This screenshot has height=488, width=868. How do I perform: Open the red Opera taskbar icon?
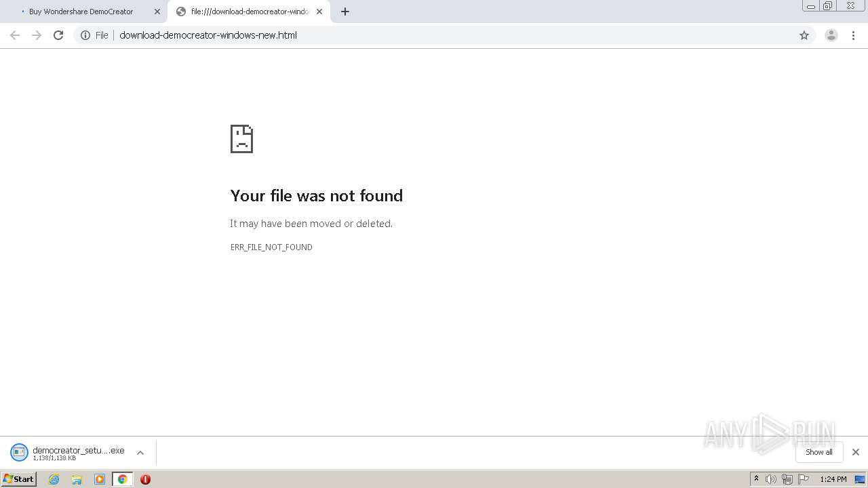pyautogui.click(x=145, y=479)
